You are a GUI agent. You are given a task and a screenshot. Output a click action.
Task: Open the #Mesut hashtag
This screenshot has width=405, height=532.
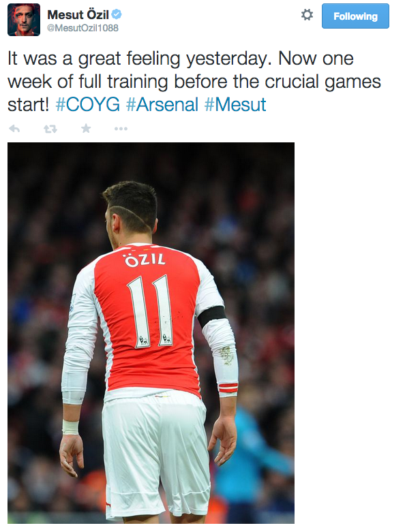coord(235,104)
